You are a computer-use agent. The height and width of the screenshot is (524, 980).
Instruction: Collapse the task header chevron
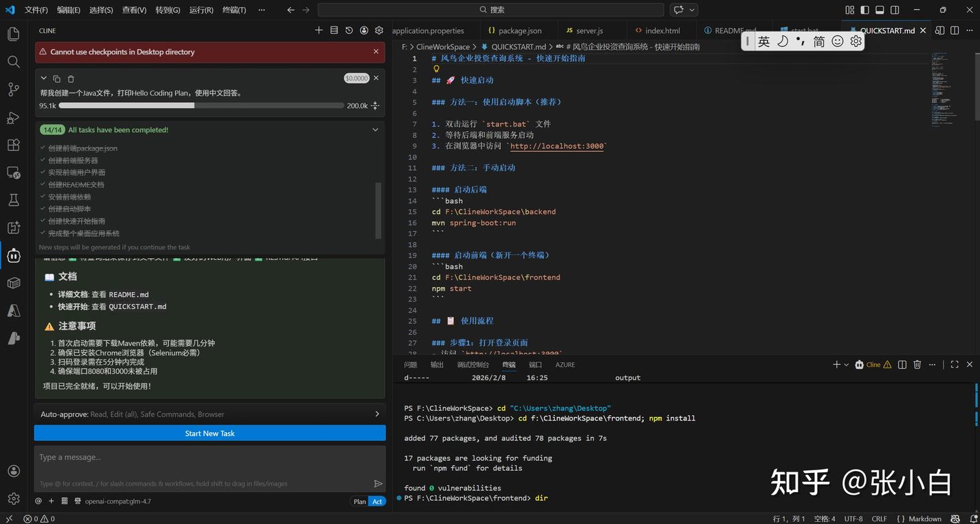[44, 79]
